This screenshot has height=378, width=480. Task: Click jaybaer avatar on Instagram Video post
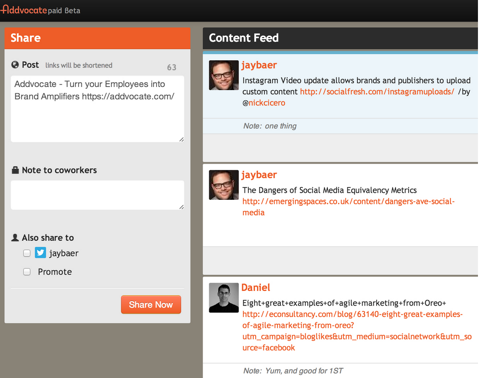(x=224, y=75)
